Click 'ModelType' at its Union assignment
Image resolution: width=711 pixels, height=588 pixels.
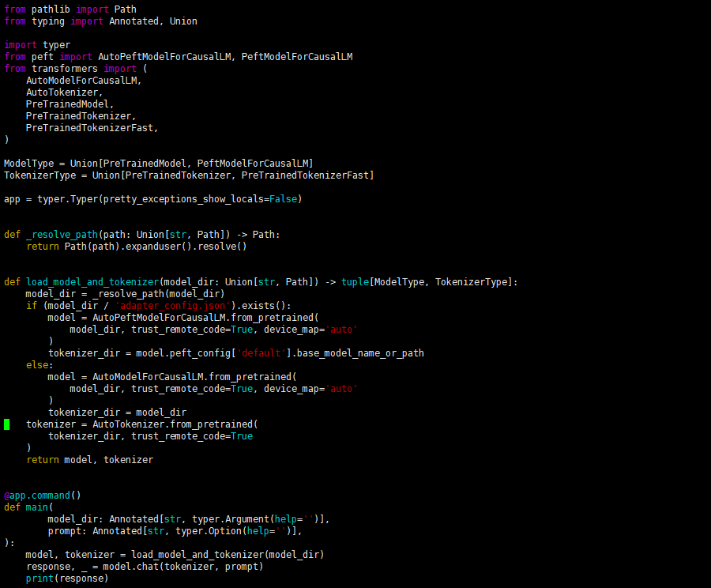[28, 164]
